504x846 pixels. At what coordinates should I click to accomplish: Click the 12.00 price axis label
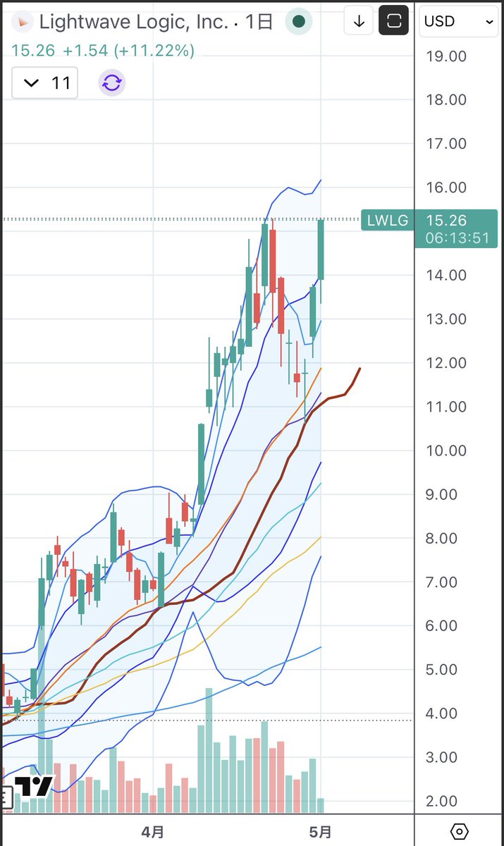coord(447,363)
